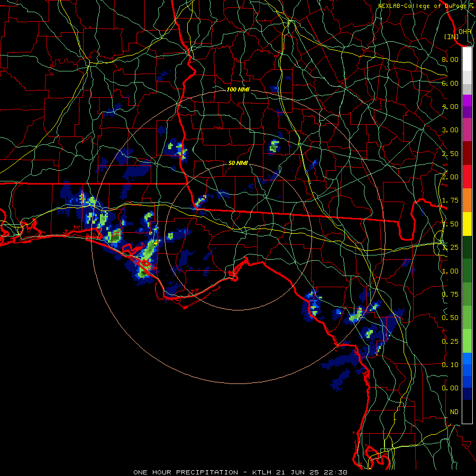Click the 50 NMI range ring label
The width and height of the screenshot is (476, 476).
pyautogui.click(x=238, y=163)
